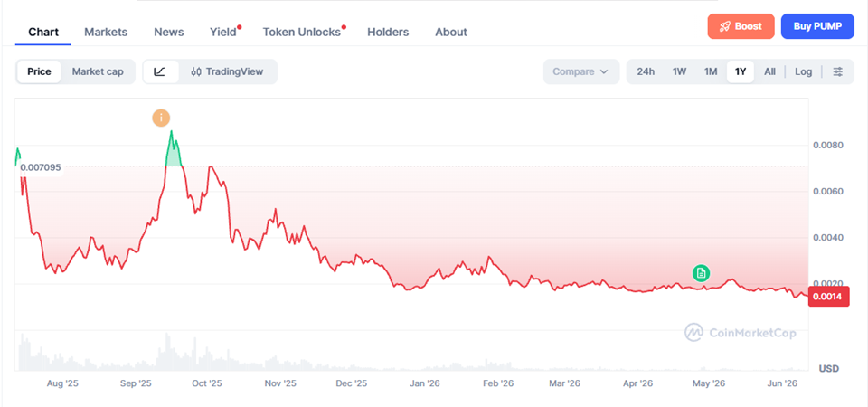
Task: Open the chart settings sliders icon
Action: [x=838, y=71]
